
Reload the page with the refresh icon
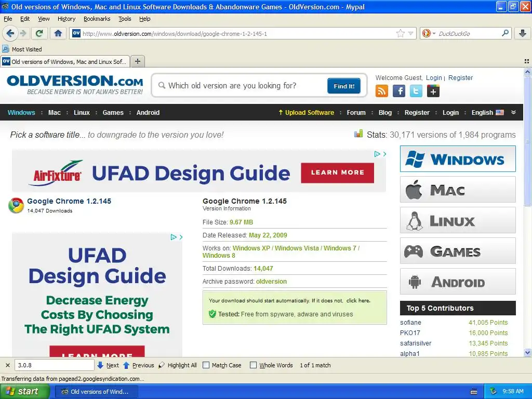[x=39, y=33]
